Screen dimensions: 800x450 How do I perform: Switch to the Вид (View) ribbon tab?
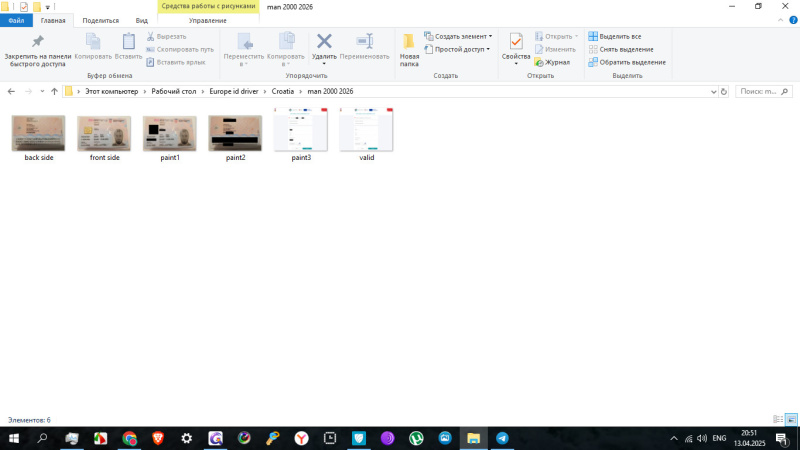(142, 20)
